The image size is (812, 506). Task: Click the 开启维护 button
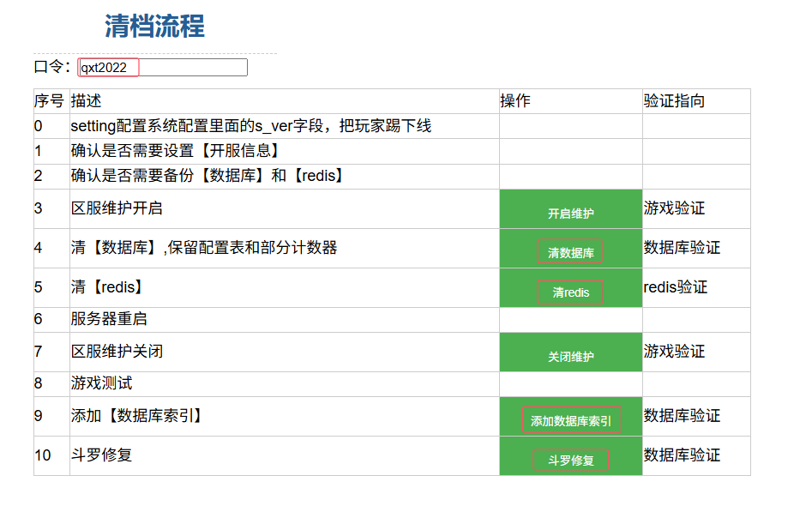(570, 213)
